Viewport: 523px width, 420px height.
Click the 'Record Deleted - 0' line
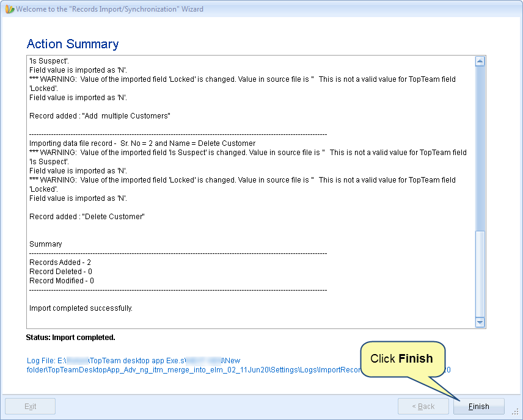(60, 271)
